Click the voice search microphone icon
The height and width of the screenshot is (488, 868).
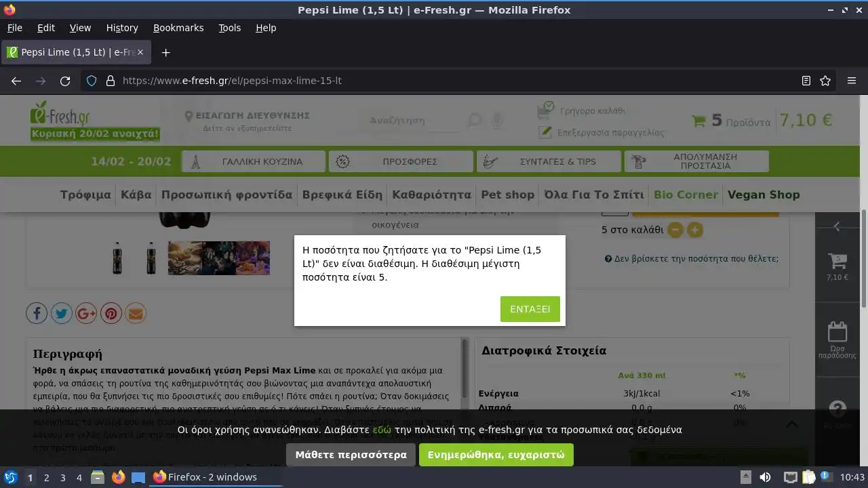point(497,121)
